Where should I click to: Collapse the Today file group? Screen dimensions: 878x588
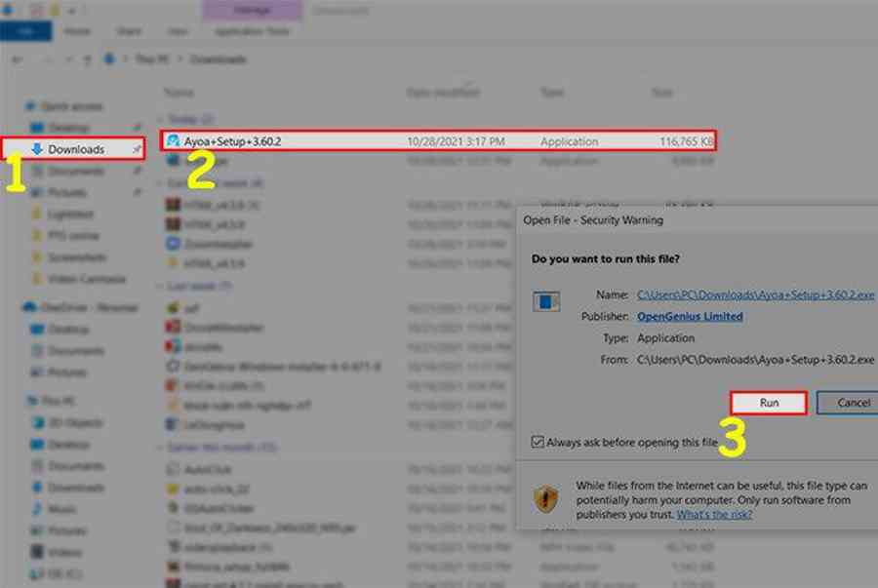pyautogui.click(x=162, y=118)
